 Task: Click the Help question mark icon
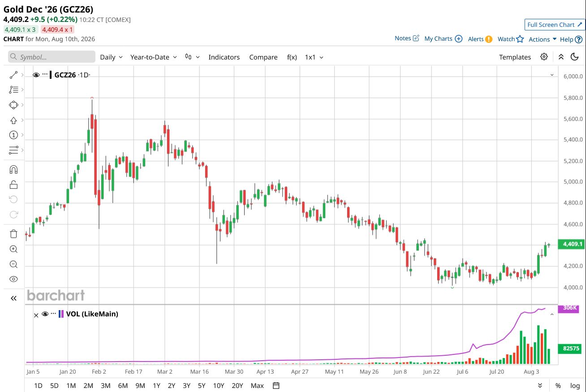pos(579,39)
